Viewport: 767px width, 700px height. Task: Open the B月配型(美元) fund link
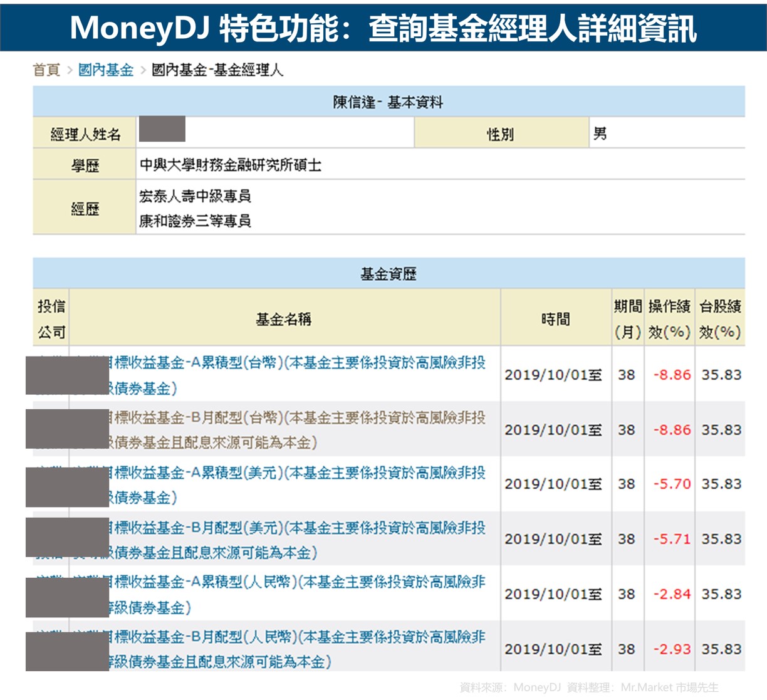point(298,540)
